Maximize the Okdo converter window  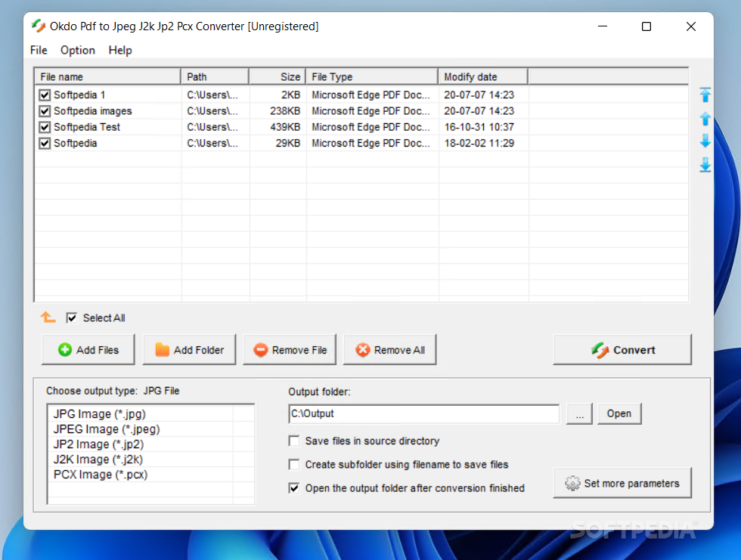coord(646,26)
